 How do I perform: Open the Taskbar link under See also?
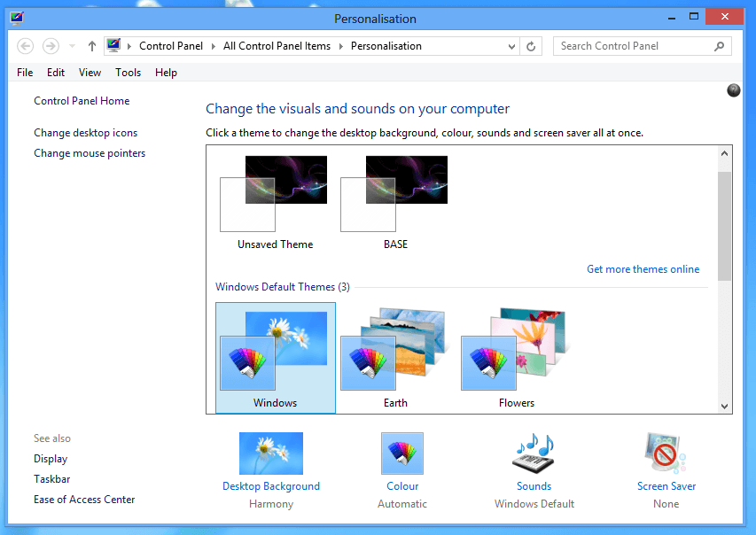pos(52,479)
